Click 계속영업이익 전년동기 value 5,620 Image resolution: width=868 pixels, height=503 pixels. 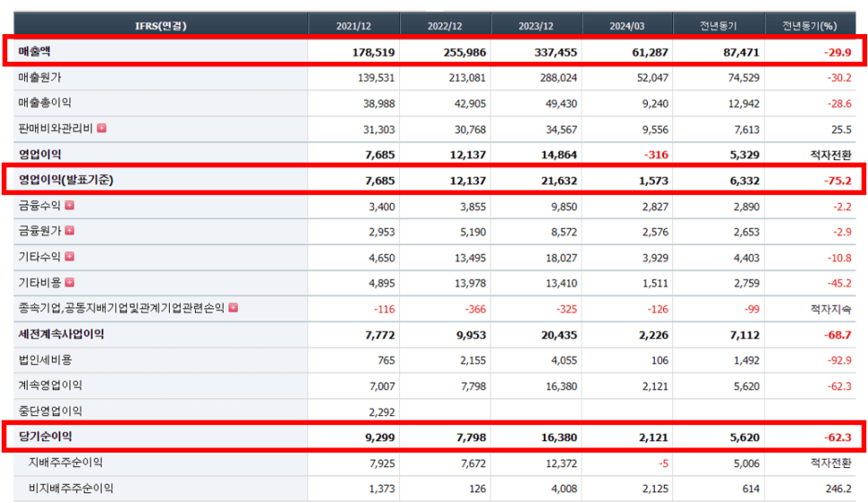tap(747, 387)
